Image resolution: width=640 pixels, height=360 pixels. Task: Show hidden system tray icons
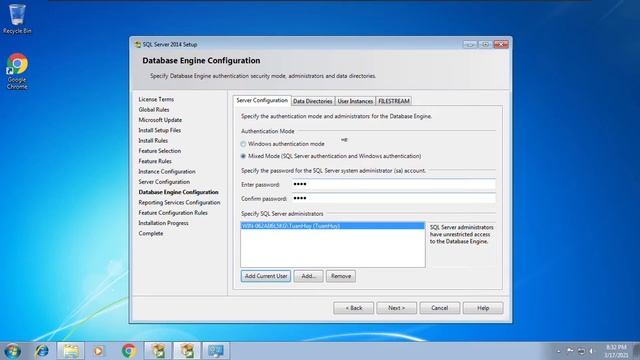[x=558, y=351]
